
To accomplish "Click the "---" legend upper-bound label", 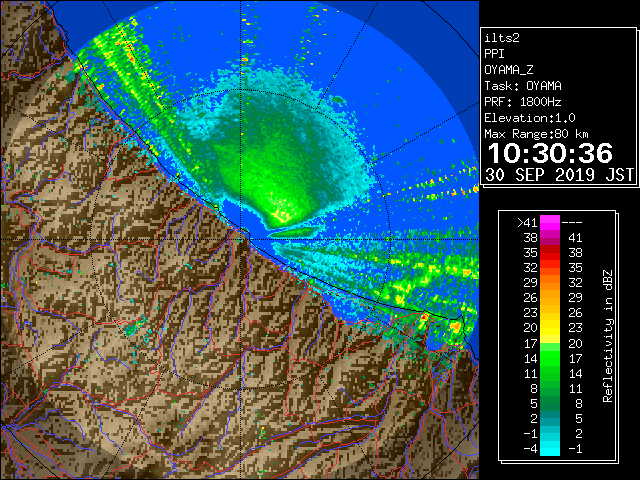I will [x=572, y=223].
